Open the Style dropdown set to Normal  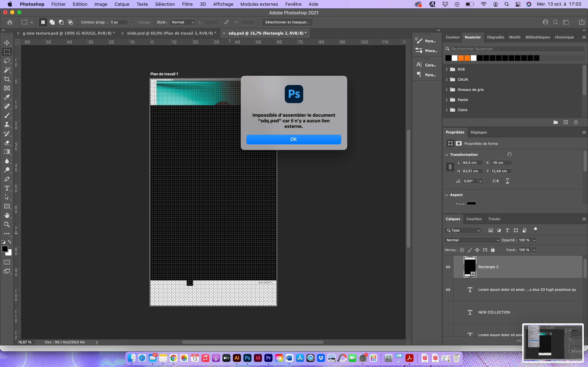pos(183,22)
